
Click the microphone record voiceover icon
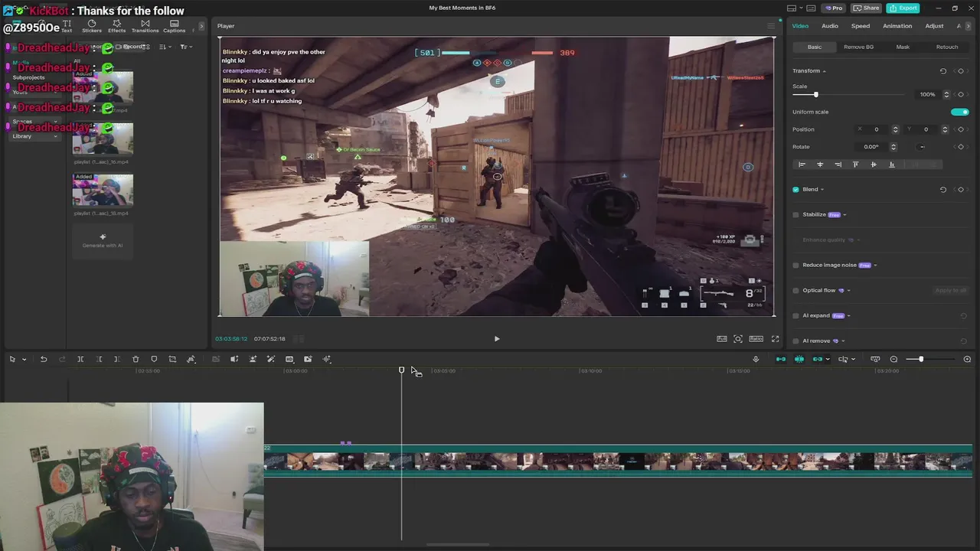click(x=756, y=359)
